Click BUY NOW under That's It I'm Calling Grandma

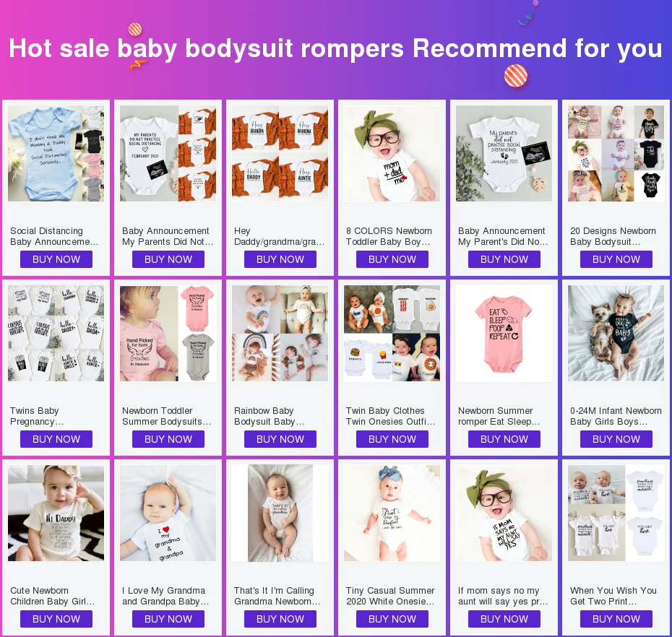pos(280,619)
